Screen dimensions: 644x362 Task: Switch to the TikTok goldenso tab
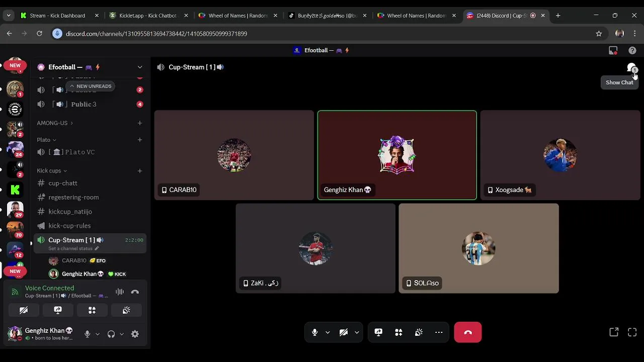click(327, 16)
